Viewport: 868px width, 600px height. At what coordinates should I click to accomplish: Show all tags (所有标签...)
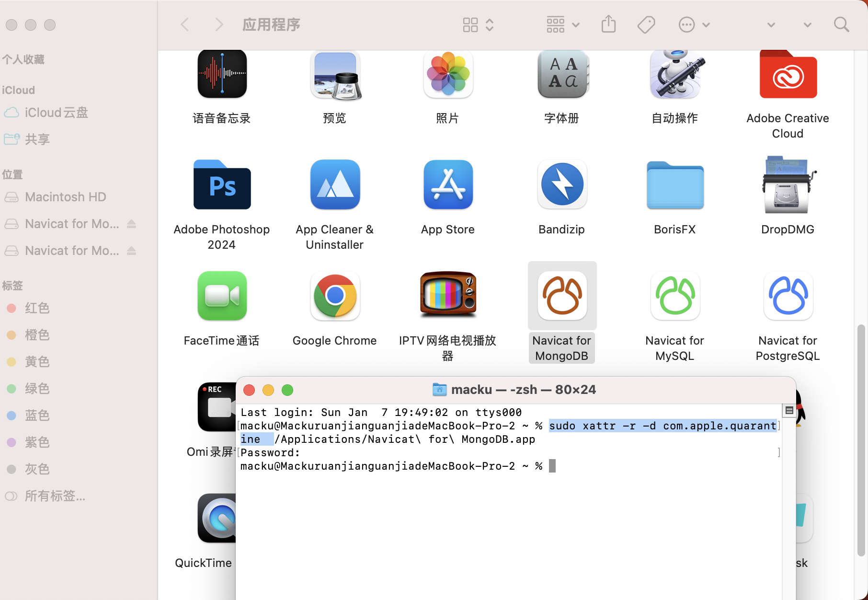tap(45, 496)
